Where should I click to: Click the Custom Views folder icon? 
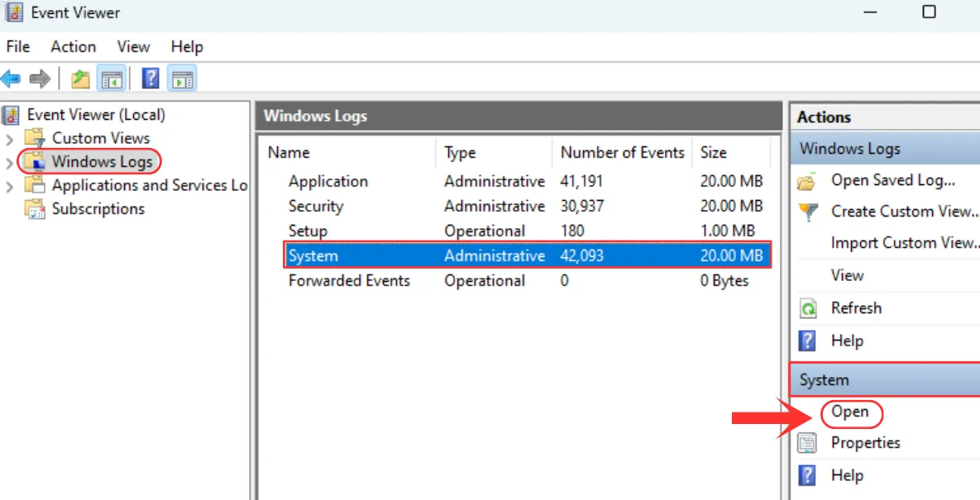tap(35, 138)
